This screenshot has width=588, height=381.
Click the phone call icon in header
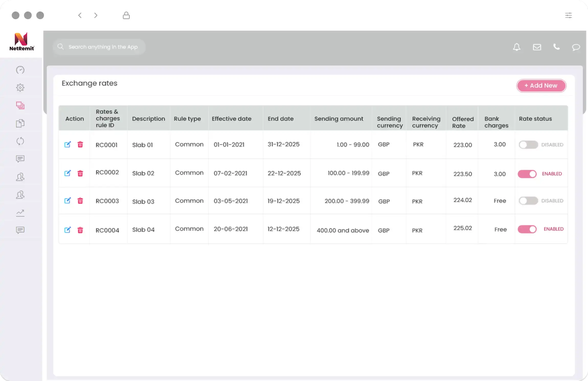(x=557, y=47)
